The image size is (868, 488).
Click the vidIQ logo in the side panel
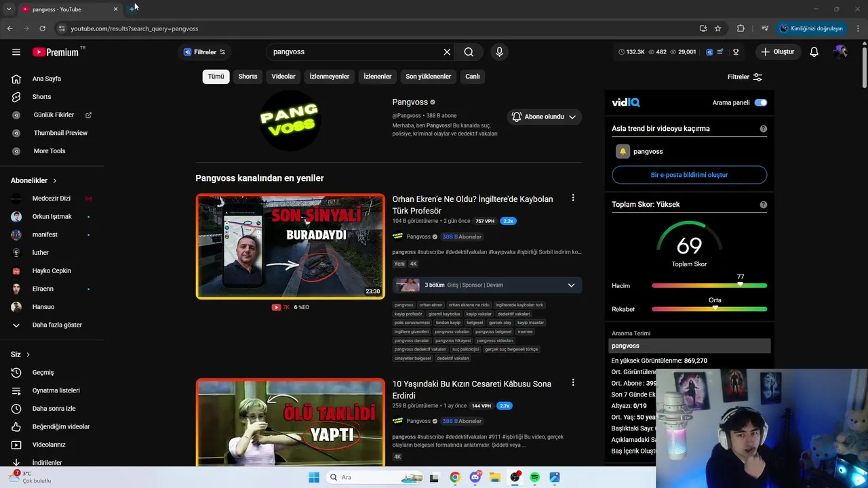click(625, 102)
